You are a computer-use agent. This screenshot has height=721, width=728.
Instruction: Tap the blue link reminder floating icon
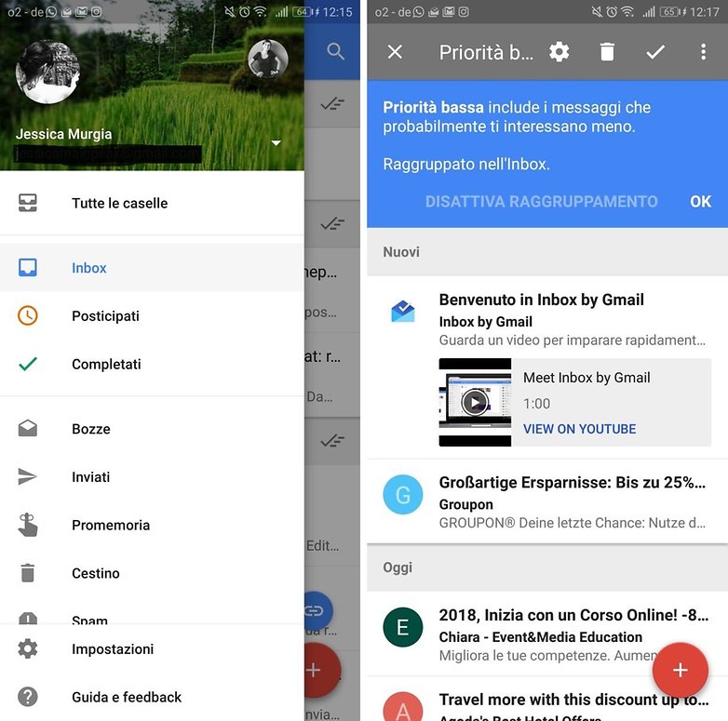318,611
